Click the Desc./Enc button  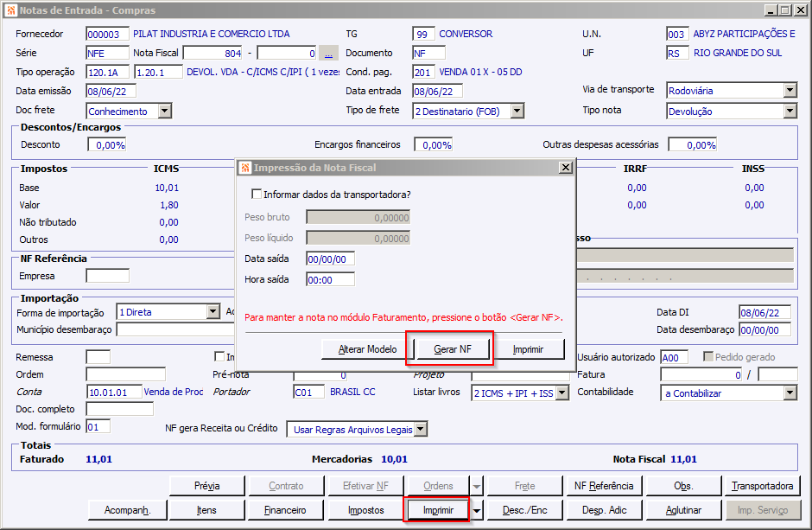coord(524,510)
